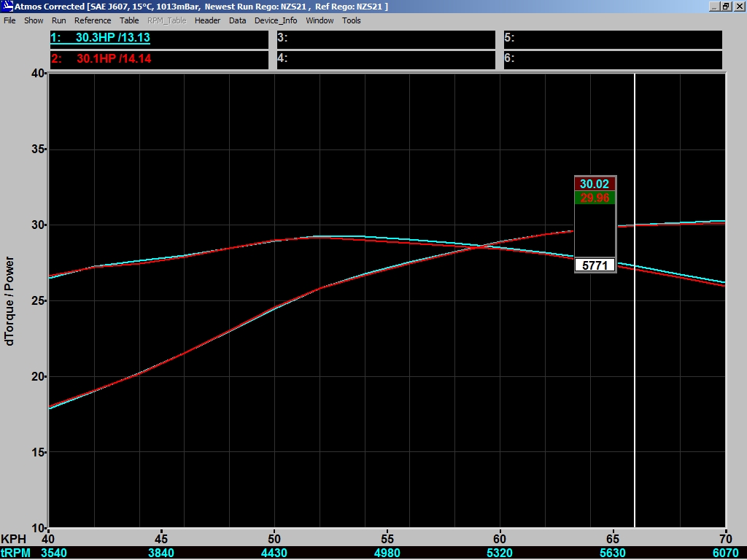Click empty run slot 6

[613, 60]
